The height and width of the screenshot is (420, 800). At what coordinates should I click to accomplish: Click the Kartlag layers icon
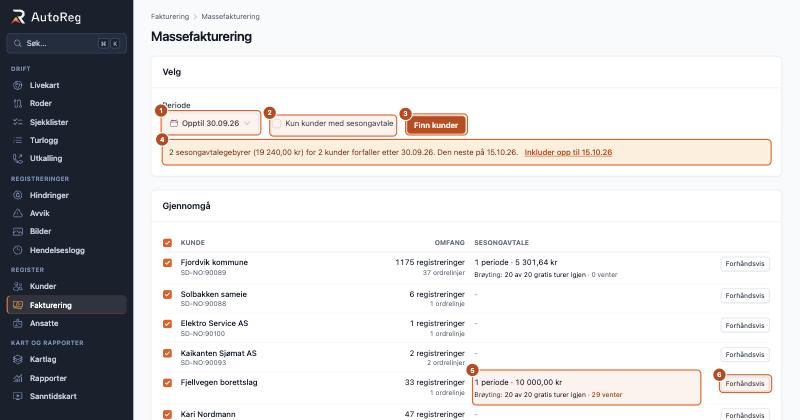click(x=18, y=359)
